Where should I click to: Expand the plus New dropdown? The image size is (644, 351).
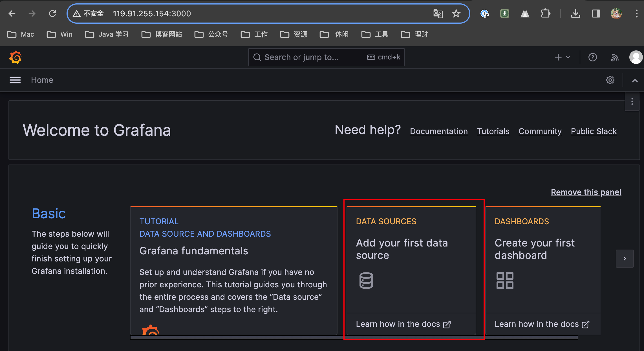click(x=563, y=57)
